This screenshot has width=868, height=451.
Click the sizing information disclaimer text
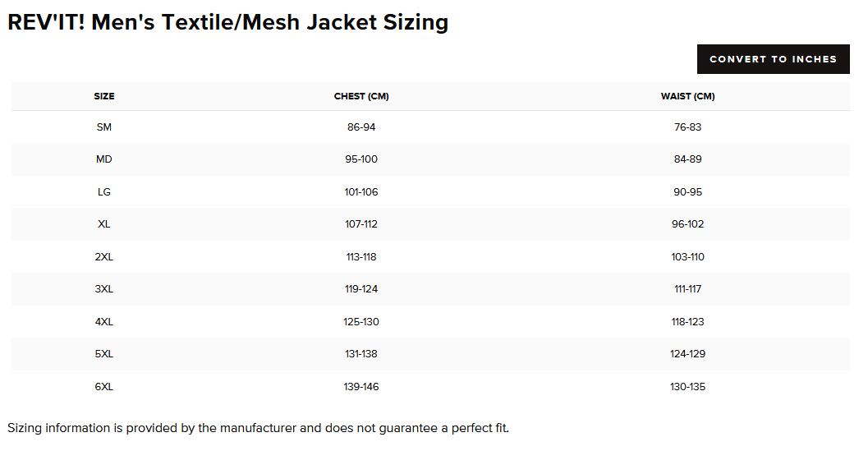click(258, 428)
